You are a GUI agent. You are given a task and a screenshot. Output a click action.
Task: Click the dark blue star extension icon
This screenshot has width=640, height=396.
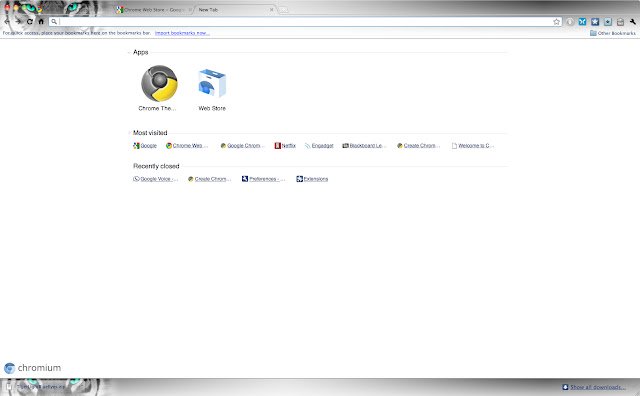[595, 22]
